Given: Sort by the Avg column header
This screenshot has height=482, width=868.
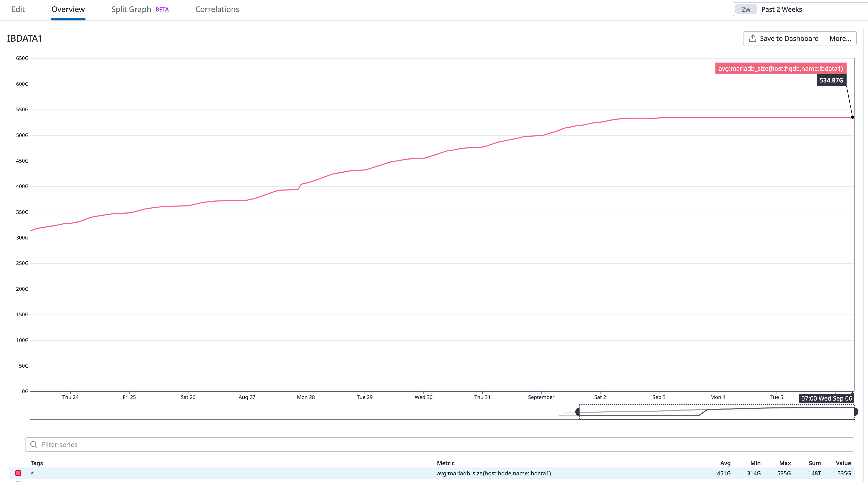Looking at the screenshot, I should (725, 463).
